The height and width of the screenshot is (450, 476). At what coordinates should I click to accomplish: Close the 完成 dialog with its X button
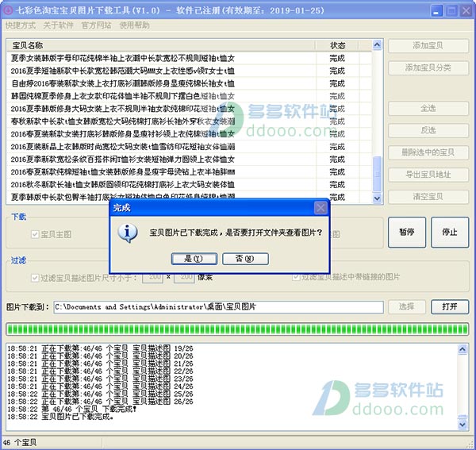coord(321,208)
